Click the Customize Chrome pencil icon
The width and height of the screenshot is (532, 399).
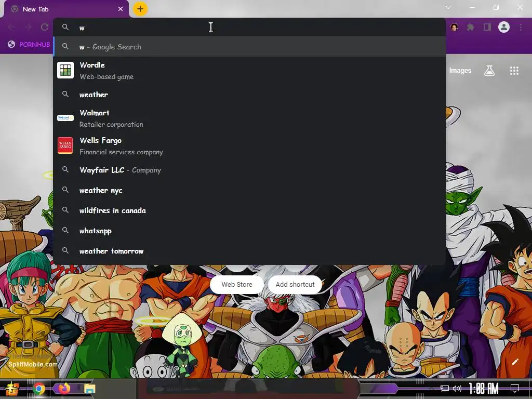click(x=515, y=362)
